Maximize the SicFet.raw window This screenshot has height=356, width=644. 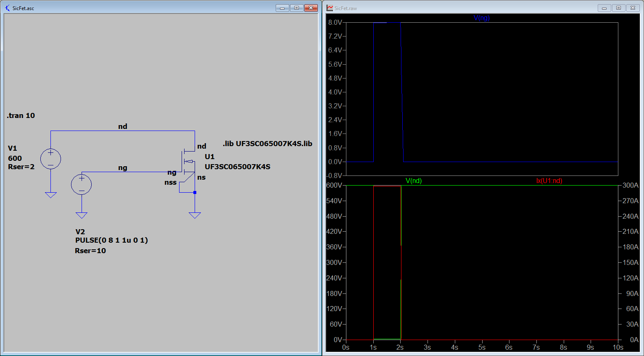[618, 8]
